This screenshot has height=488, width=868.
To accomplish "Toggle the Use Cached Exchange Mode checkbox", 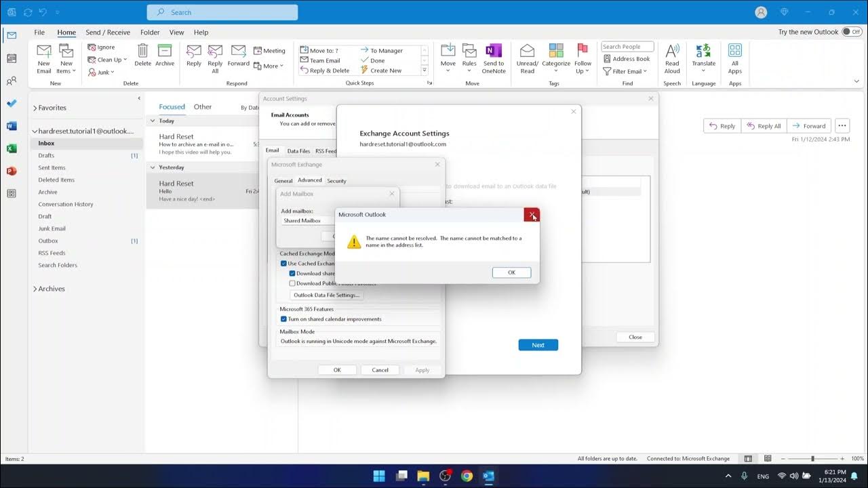I will [x=284, y=264].
